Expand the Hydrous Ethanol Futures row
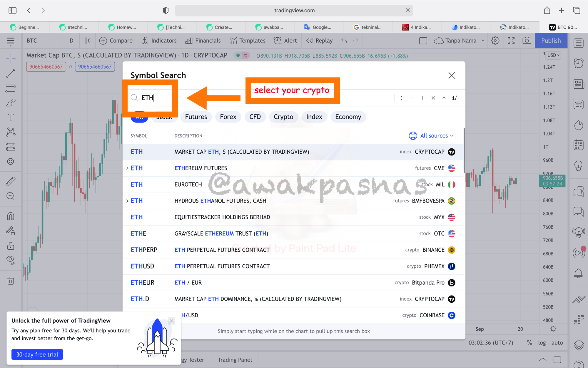 pyautogui.click(x=127, y=201)
